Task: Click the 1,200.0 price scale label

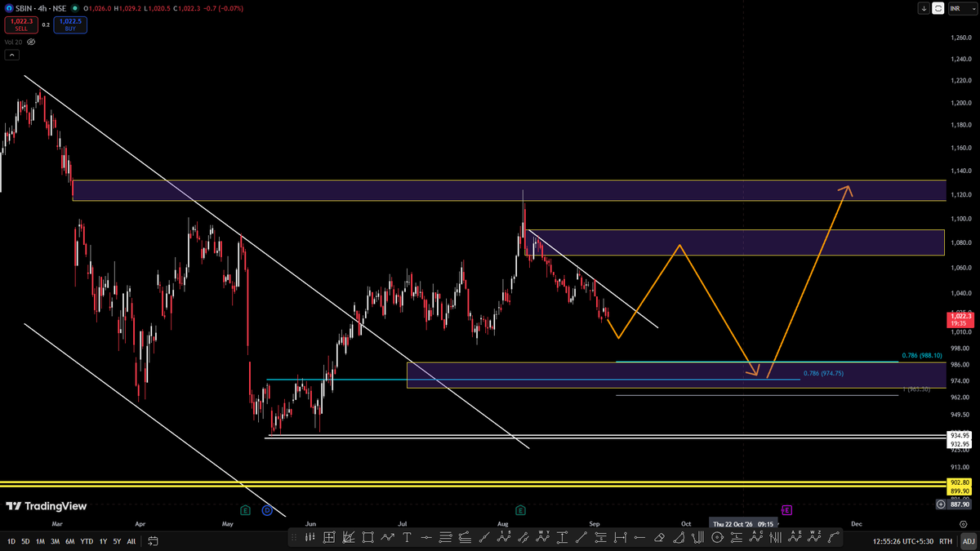Action: point(960,104)
